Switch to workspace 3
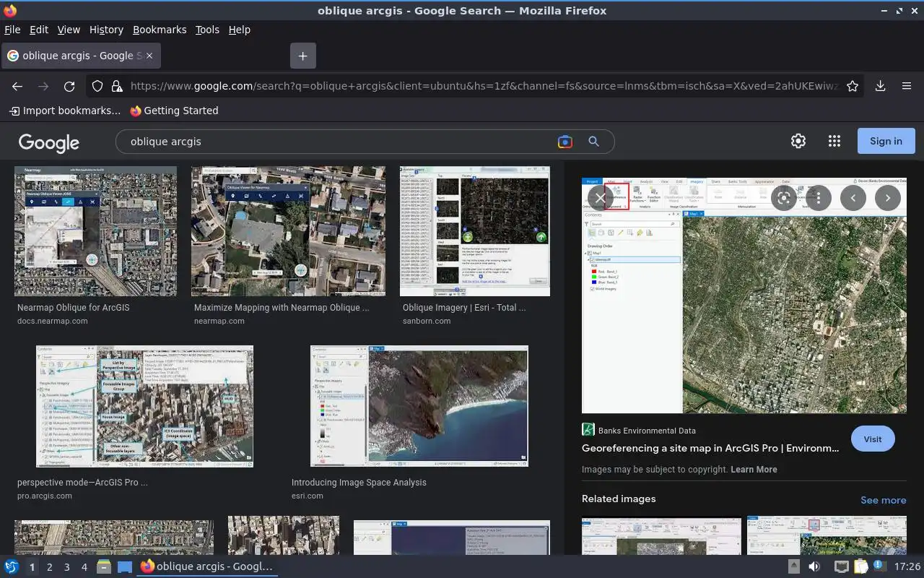The height and width of the screenshot is (578, 924). coord(66,567)
